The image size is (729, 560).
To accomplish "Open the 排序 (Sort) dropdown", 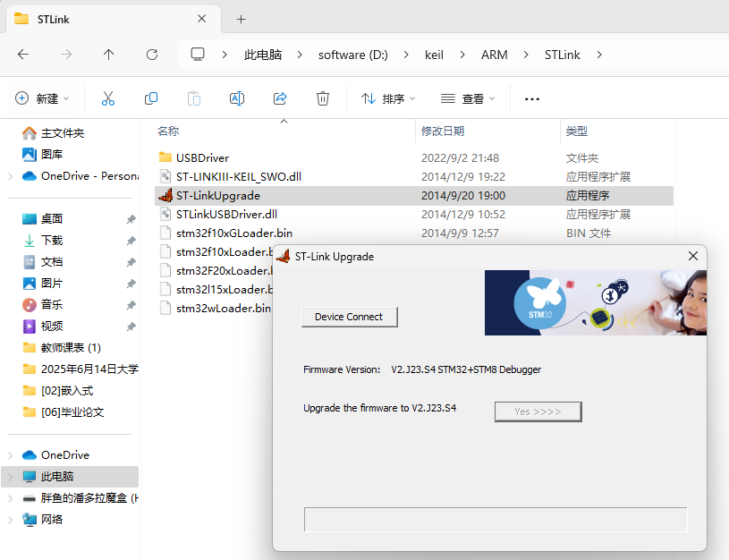I will (388, 98).
